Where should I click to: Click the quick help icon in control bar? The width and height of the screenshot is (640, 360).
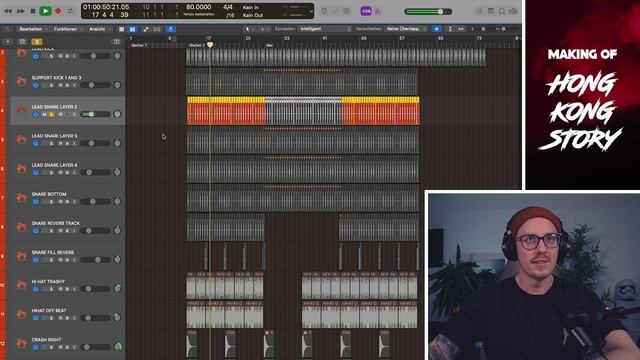(324, 11)
